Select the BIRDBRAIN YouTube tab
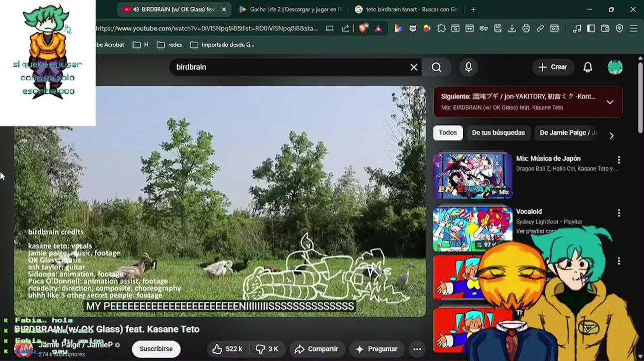This screenshot has height=361, width=644. [174, 10]
